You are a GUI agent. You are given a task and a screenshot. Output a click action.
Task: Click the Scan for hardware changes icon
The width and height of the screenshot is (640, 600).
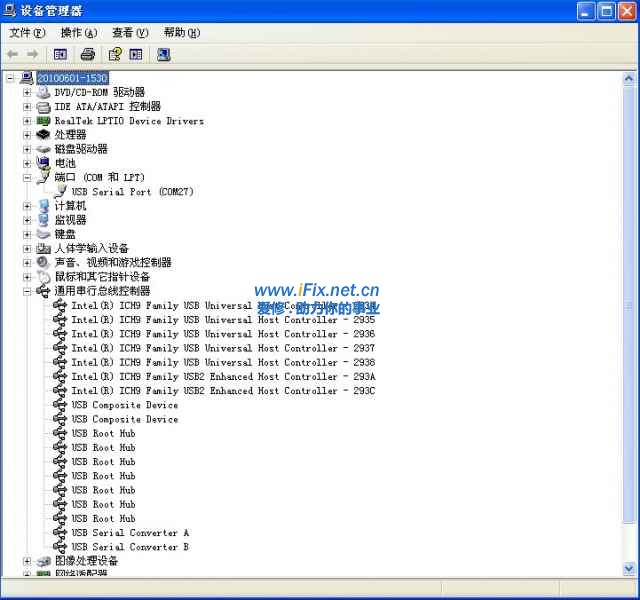point(163,54)
